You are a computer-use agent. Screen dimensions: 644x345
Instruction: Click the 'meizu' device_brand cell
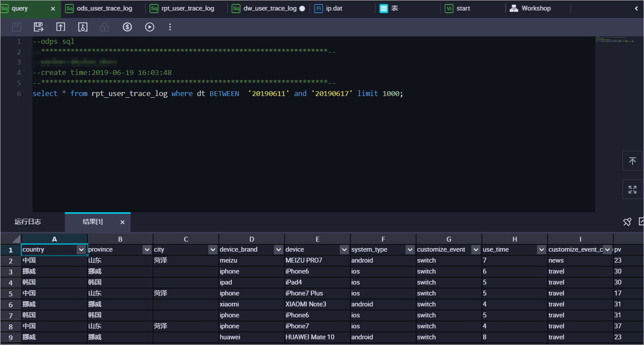coord(252,260)
